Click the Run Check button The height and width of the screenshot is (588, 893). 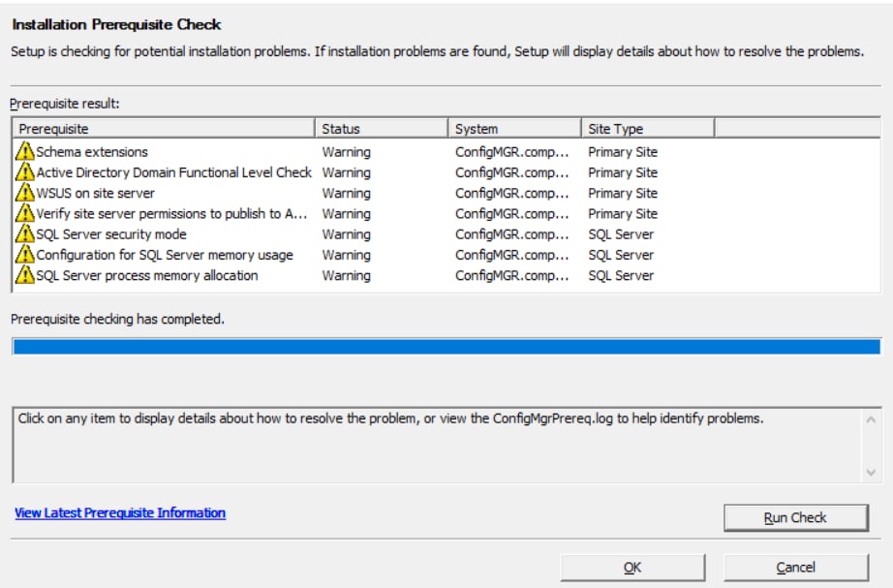[x=795, y=517]
